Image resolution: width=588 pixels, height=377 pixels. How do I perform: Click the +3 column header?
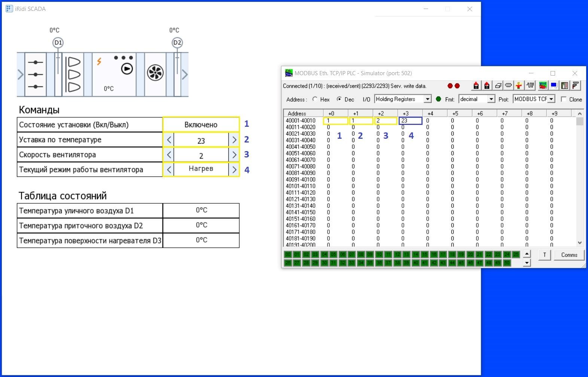click(x=406, y=113)
